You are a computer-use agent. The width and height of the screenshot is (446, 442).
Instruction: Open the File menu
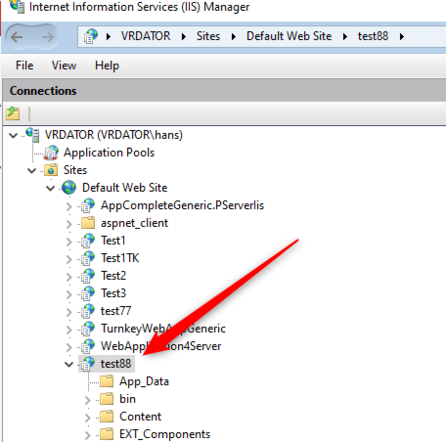(24, 65)
